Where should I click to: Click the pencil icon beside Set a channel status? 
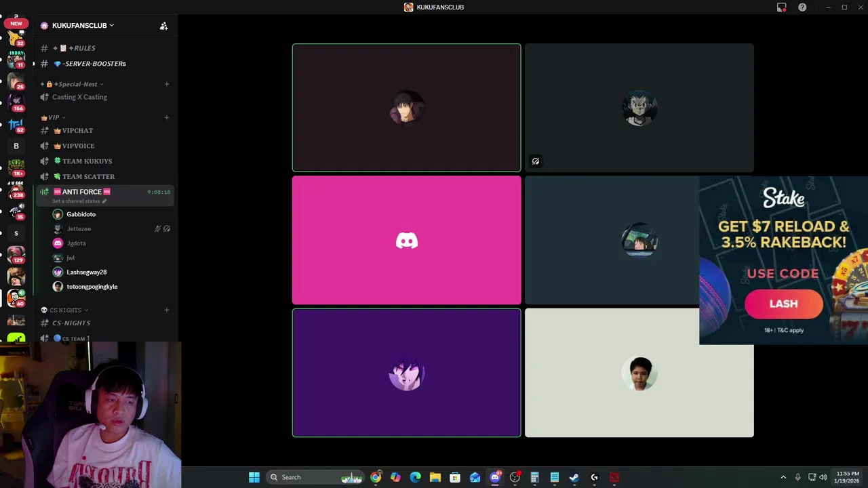[x=104, y=201]
